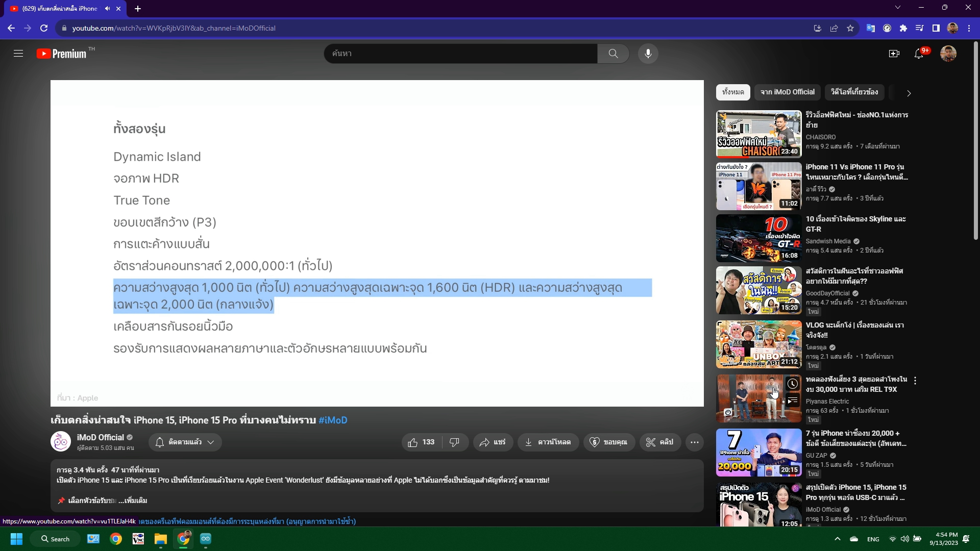Open the iMoD Official channel avatar
This screenshot has width=980, height=551.
61,442
